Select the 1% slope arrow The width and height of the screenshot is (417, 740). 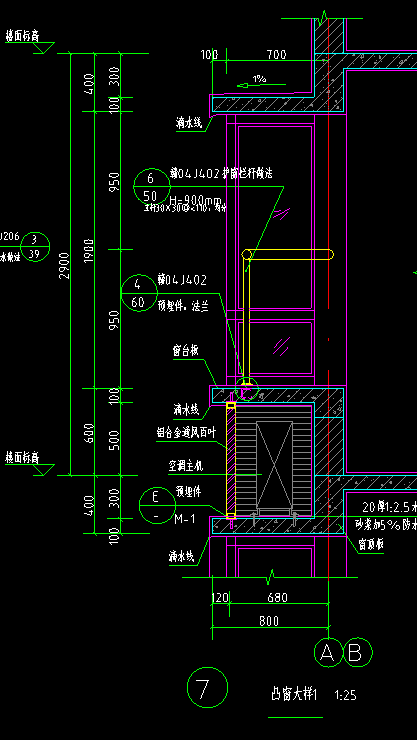(x=261, y=83)
